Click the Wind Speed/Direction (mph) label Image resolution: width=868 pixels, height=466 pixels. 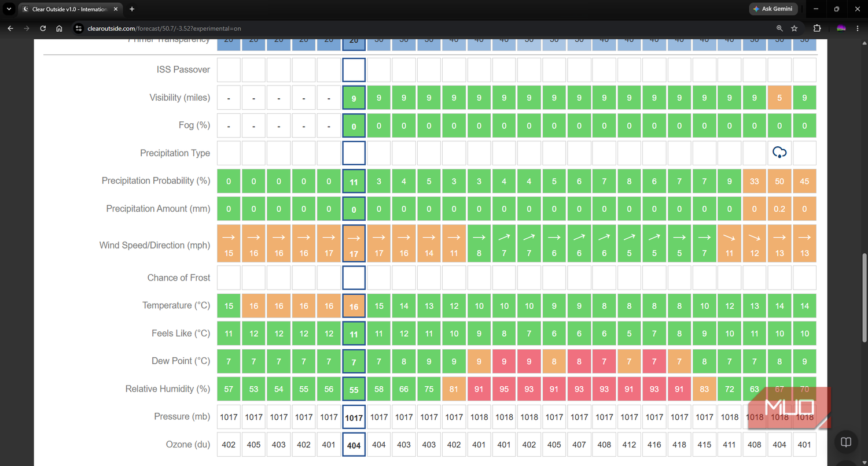(155, 245)
